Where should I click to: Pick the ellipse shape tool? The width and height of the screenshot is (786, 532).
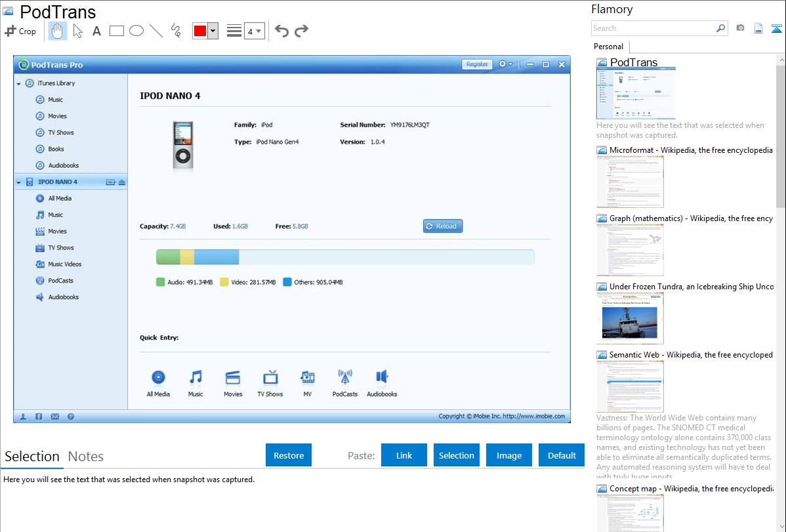pyautogui.click(x=136, y=31)
